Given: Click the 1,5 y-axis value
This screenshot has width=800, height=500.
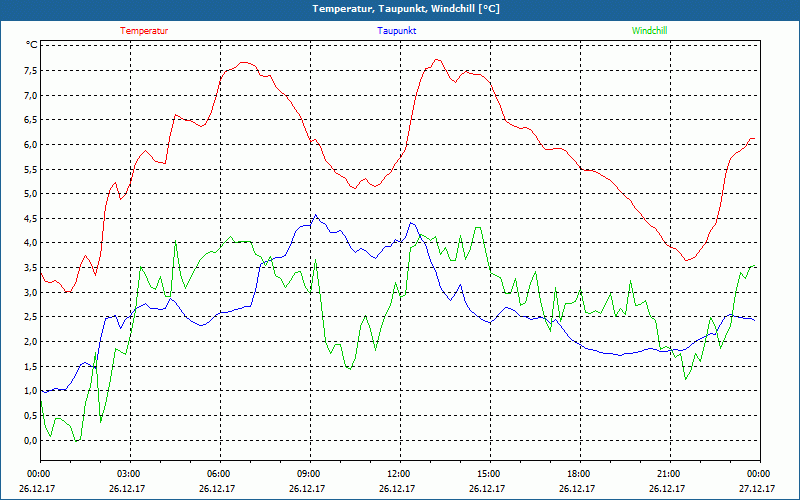Looking at the screenshot, I should (31, 367).
